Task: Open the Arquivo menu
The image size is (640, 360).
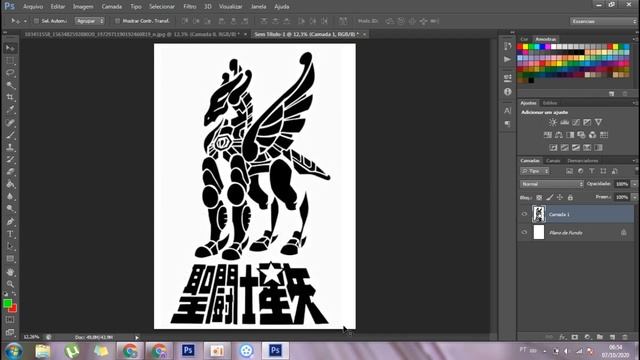Action: click(x=33, y=7)
